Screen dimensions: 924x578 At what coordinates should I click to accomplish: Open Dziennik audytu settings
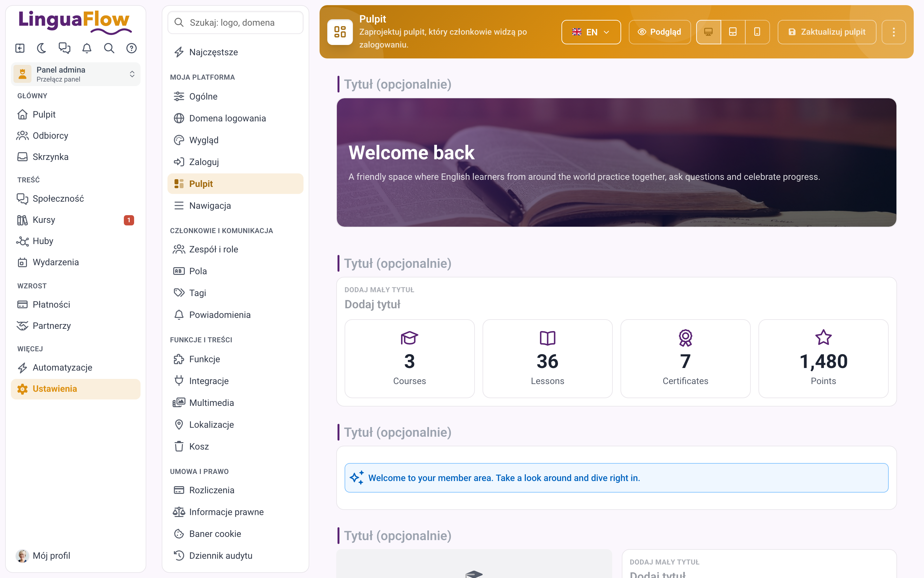coord(235,556)
